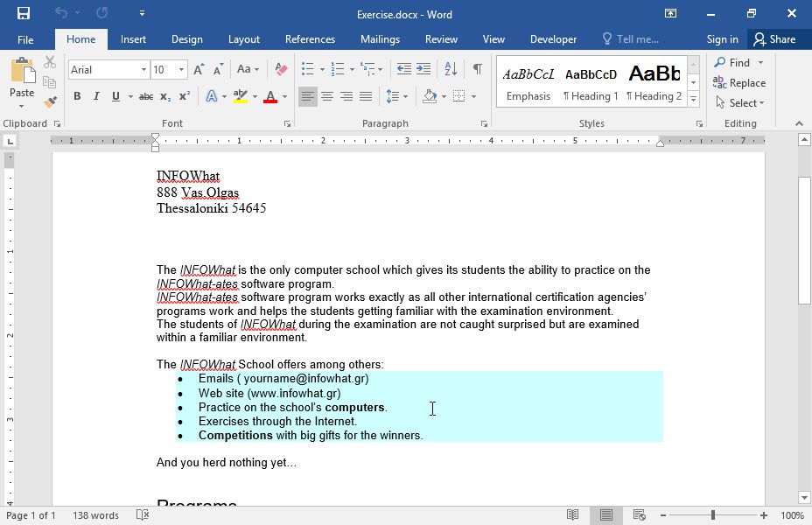Click the word count in status bar
Image resolution: width=812 pixels, height=525 pixels.
(x=95, y=515)
